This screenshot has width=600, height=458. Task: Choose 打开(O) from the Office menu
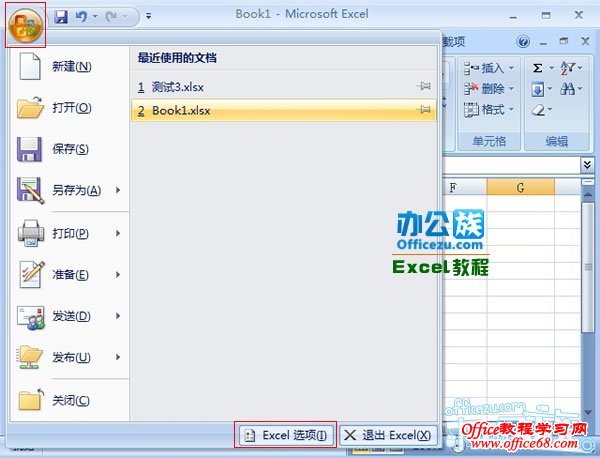[x=70, y=108]
